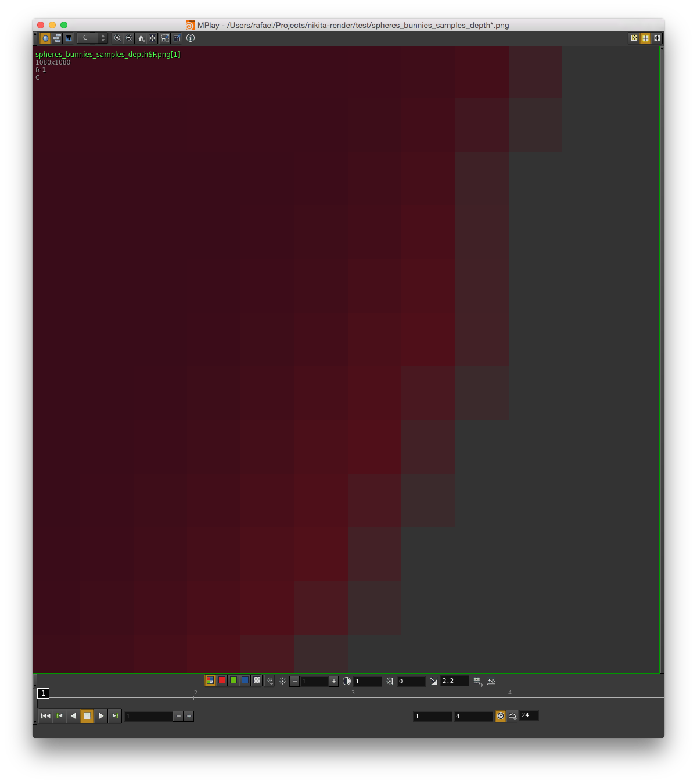This screenshot has width=697, height=784.
Task: Maximize the single viewport layout
Action: coord(657,38)
